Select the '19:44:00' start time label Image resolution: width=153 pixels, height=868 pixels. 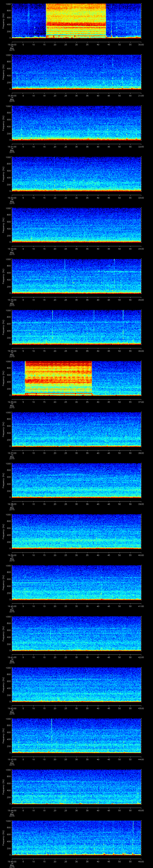click(12, 810)
